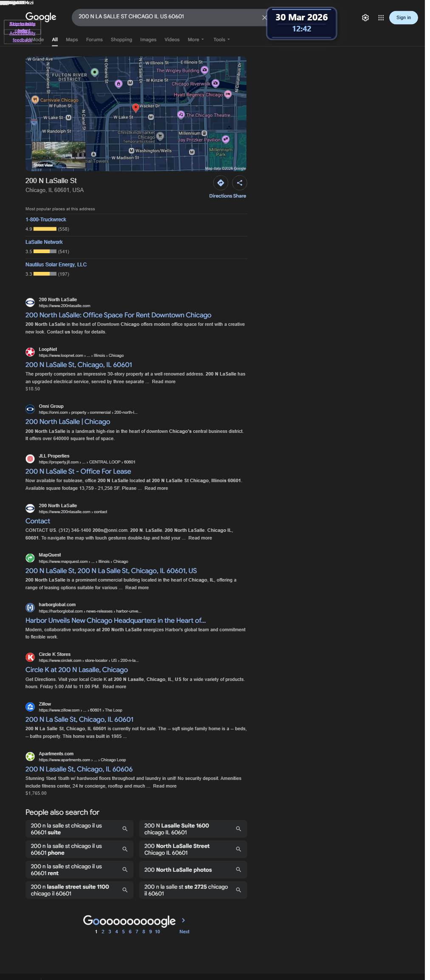The image size is (430, 980).
Task: Click the Chicago Theatre map marker
Action: click(x=181, y=115)
